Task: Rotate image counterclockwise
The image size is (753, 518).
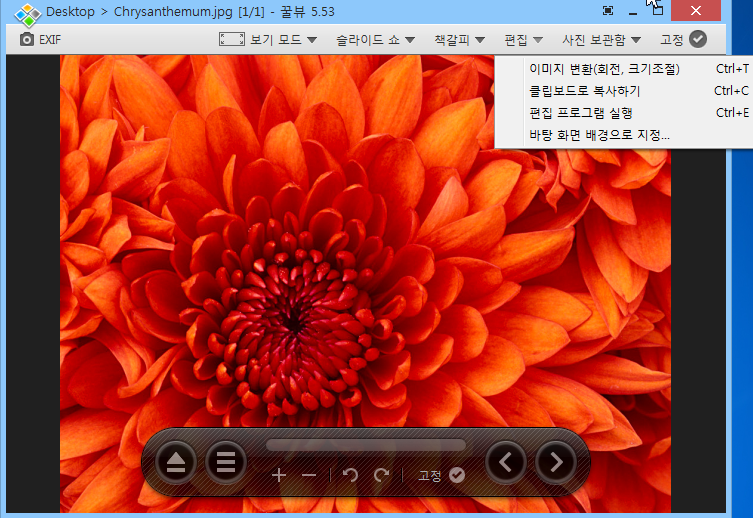Action: (x=351, y=475)
